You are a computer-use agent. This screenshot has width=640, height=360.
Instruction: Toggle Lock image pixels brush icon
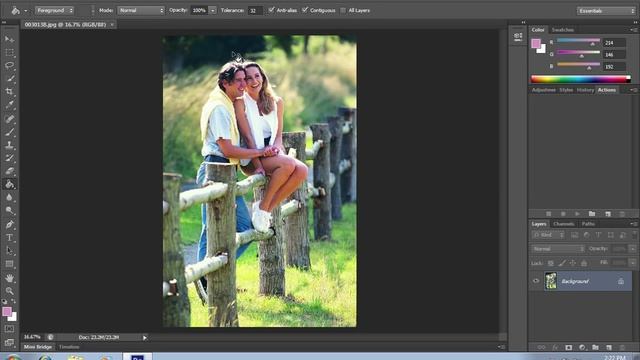(562, 263)
